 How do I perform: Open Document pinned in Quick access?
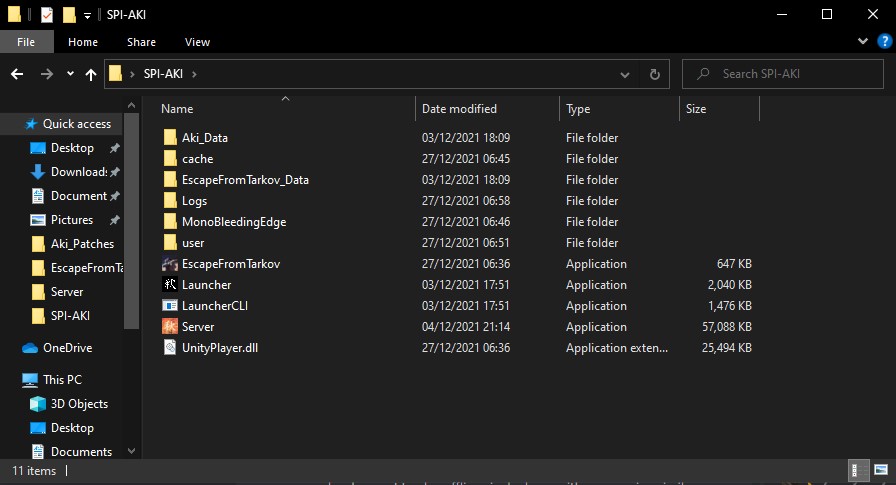coord(69,196)
